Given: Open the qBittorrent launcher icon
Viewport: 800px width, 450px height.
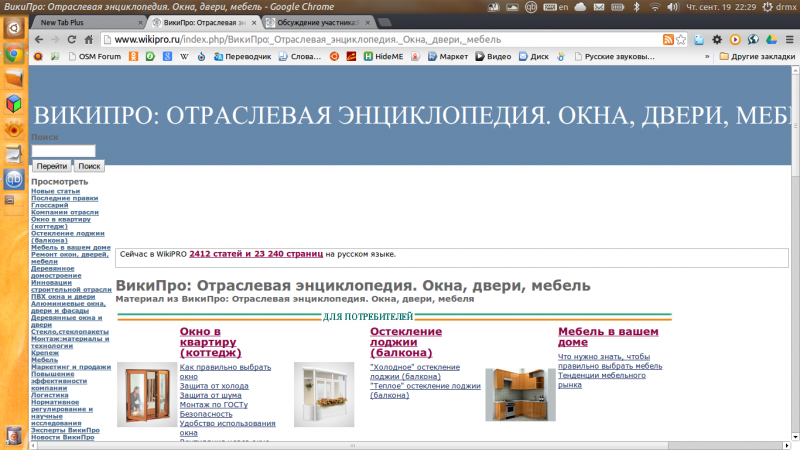Looking at the screenshot, I should (14, 179).
